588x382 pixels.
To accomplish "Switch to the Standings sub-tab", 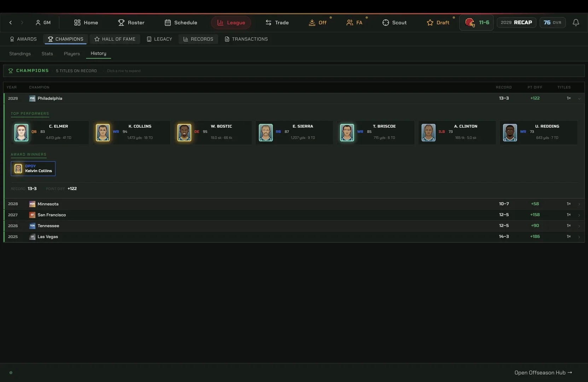I will (20, 54).
